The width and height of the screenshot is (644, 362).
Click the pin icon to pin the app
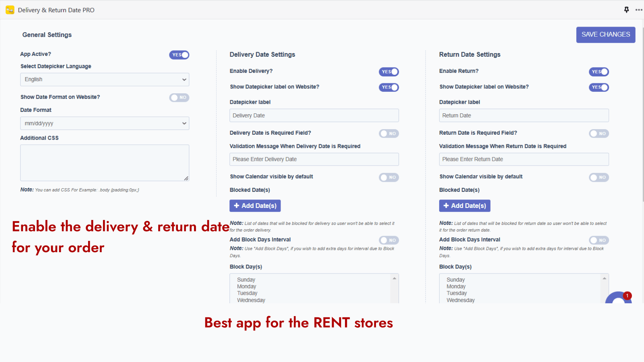pos(626,9)
